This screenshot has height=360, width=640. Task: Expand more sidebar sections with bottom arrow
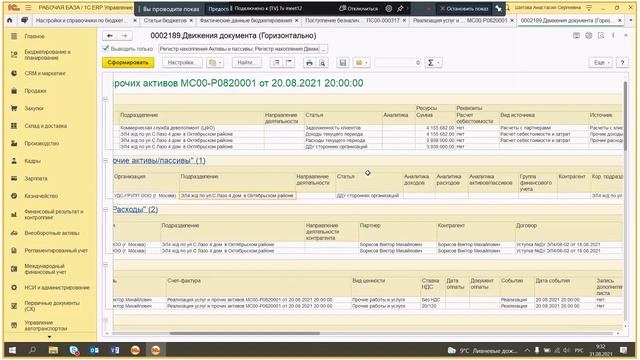(49, 337)
